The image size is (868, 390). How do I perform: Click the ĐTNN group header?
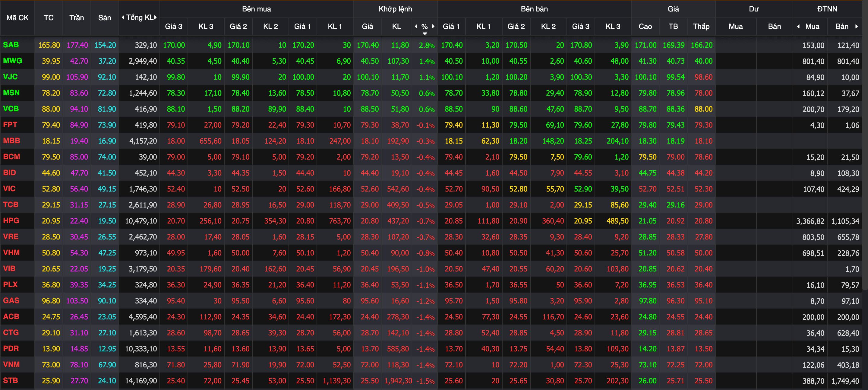(x=827, y=9)
